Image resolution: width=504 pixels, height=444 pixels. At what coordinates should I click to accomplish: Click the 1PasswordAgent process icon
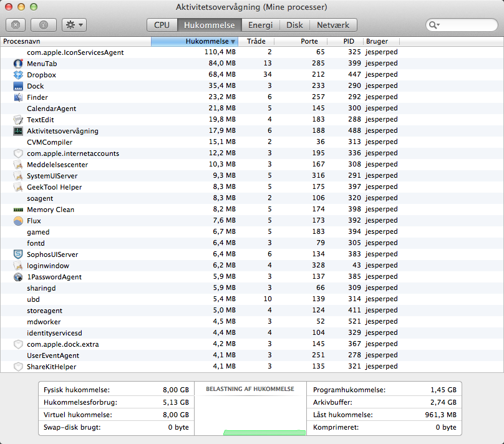coord(18,277)
